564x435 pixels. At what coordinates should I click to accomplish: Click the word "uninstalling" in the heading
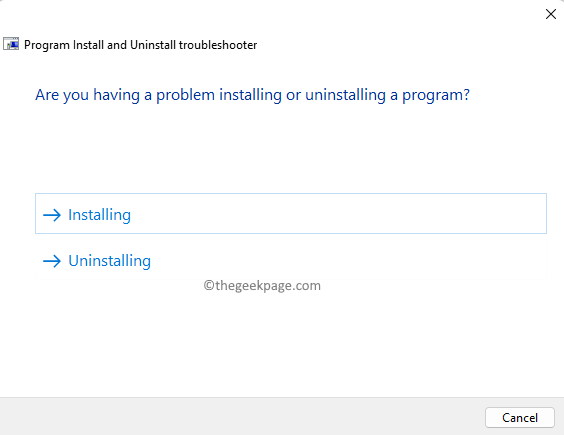click(345, 95)
